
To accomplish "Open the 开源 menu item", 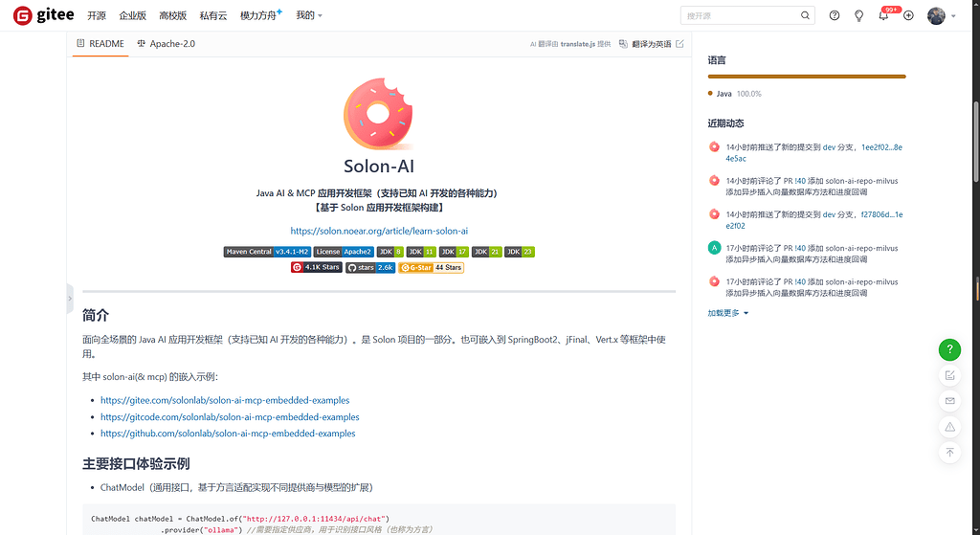I will click(x=97, y=15).
